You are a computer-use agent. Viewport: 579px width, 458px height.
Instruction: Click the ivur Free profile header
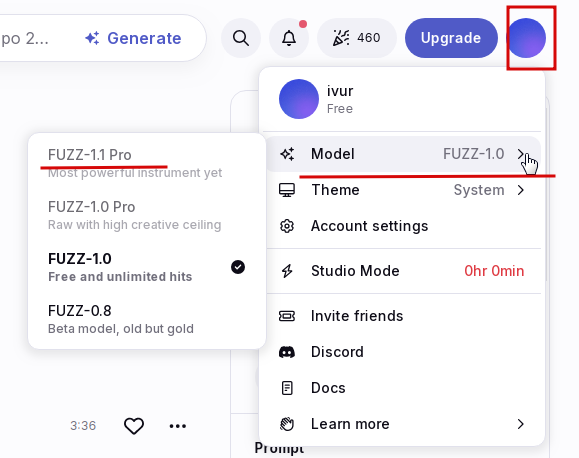(402, 99)
